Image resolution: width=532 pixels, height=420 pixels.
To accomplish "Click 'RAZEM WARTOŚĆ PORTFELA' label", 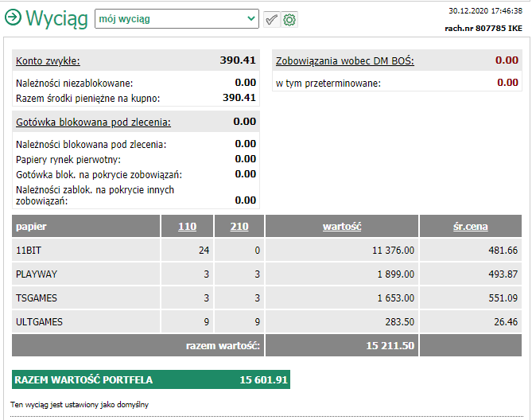I will (83, 379).
